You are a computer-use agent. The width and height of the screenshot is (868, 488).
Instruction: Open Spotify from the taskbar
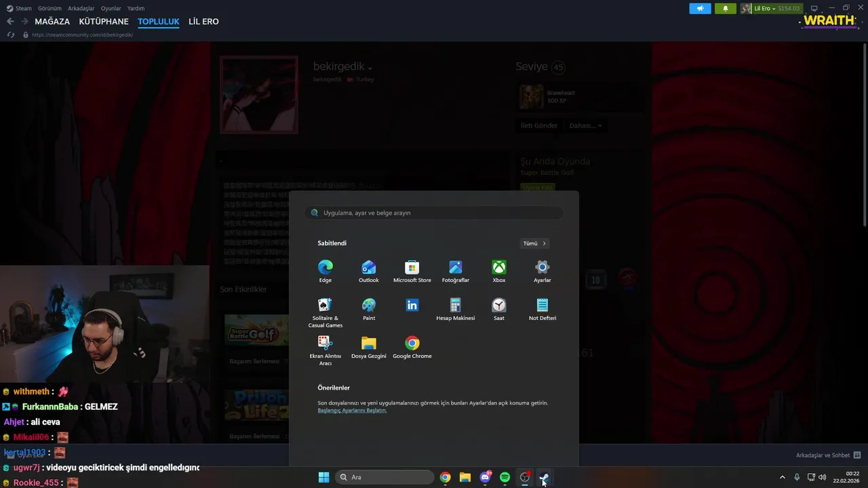(x=505, y=477)
